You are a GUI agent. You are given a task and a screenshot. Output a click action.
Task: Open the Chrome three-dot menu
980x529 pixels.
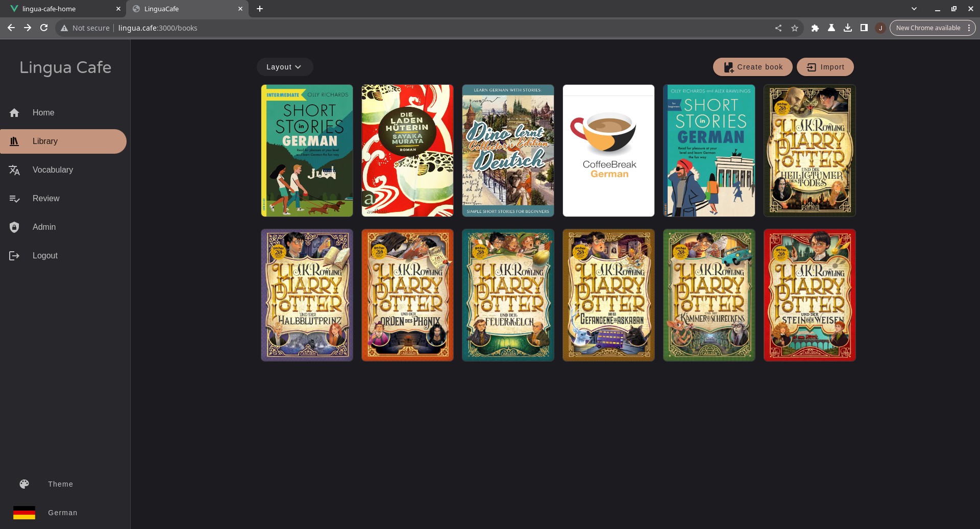(969, 28)
